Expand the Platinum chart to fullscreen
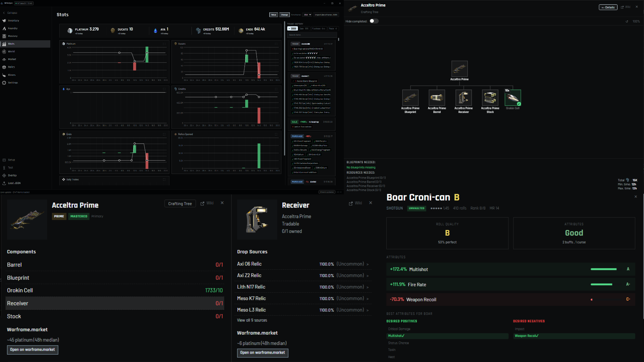The image size is (644, 362). pyautogui.click(x=164, y=44)
